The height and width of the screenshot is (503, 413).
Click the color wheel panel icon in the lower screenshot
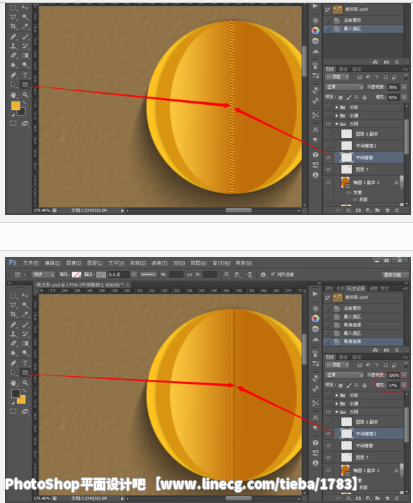pos(315,319)
